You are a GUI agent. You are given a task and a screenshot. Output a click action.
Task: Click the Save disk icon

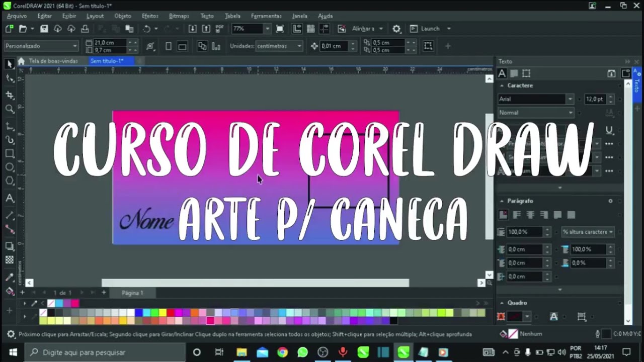tap(44, 29)
